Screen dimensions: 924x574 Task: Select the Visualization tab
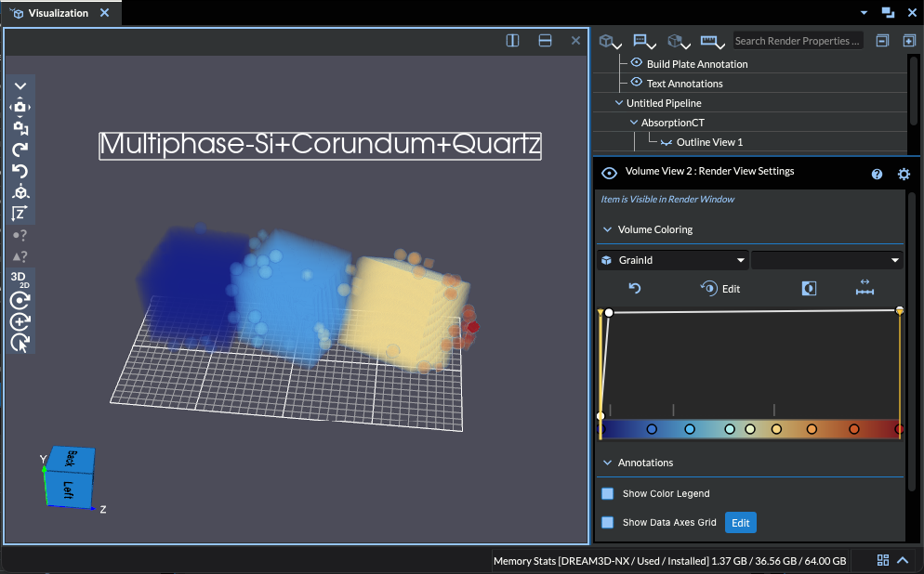point(58,13)
